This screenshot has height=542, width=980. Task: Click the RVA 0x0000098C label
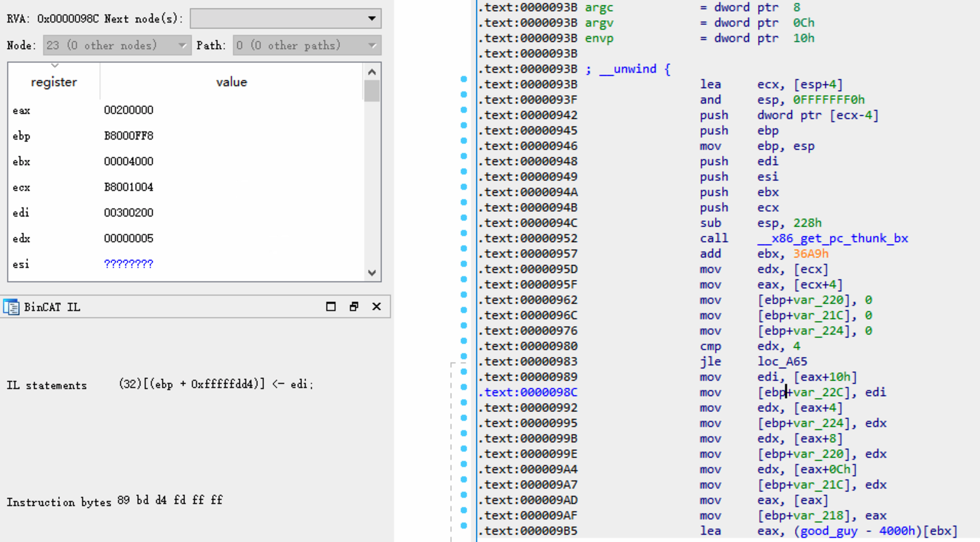point(53,18)
